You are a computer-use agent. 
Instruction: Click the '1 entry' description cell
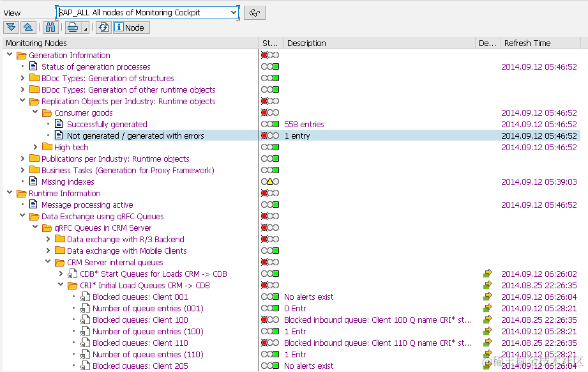coord(297,136)
